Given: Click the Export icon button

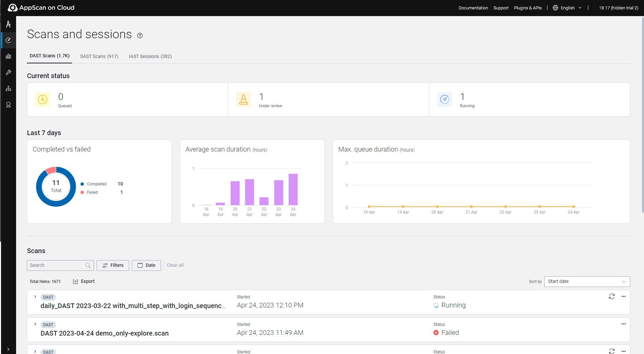Looking at the screenshot, I should coord(75,282).
